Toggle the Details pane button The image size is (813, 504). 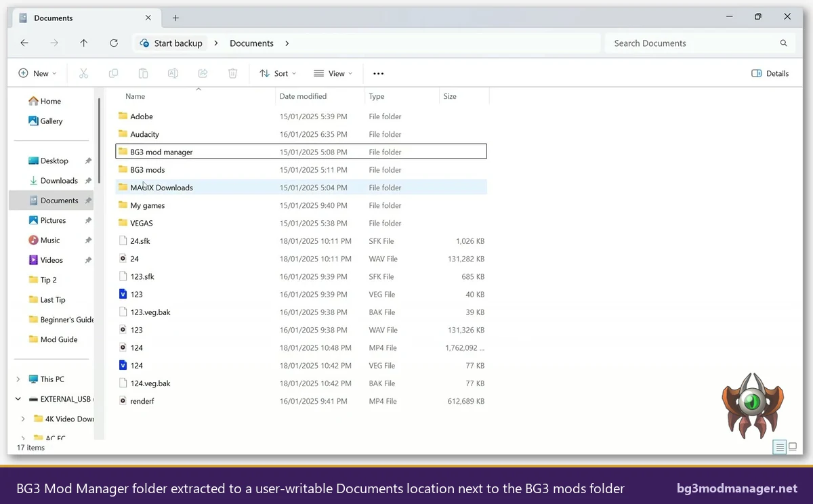point(770,73)
